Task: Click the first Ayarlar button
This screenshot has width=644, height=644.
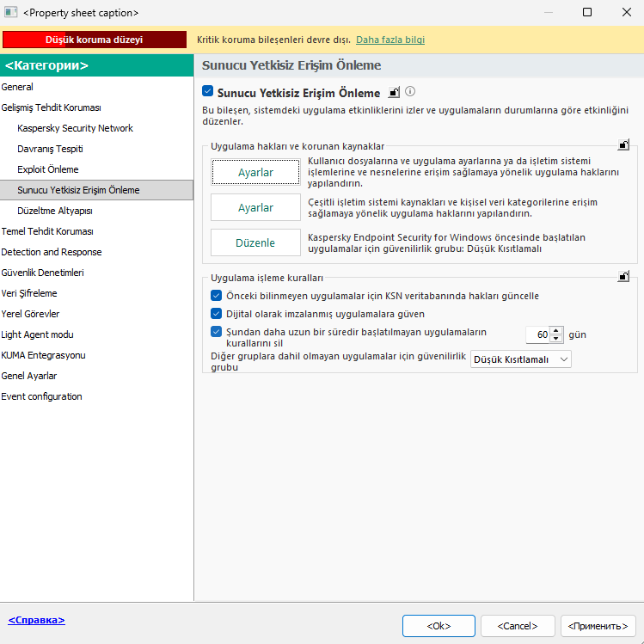Action: point(255,172)
